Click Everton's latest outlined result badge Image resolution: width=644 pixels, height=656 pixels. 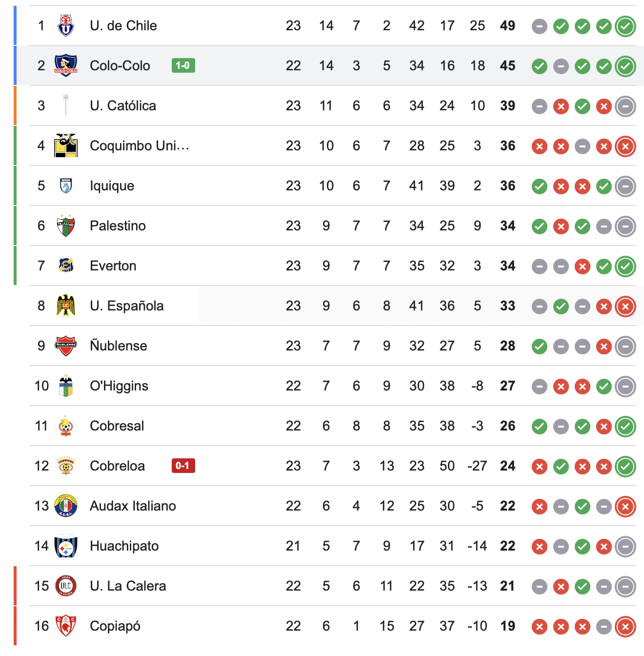625,266
